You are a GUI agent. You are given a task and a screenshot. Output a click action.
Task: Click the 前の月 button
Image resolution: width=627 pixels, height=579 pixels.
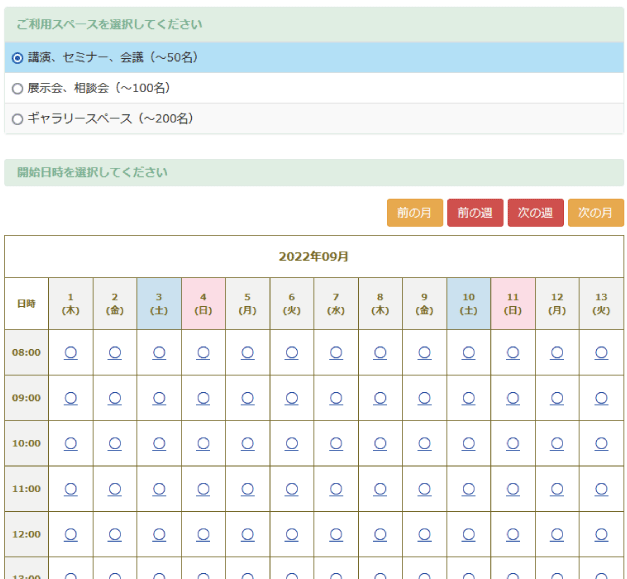click(x=414, y=213)
